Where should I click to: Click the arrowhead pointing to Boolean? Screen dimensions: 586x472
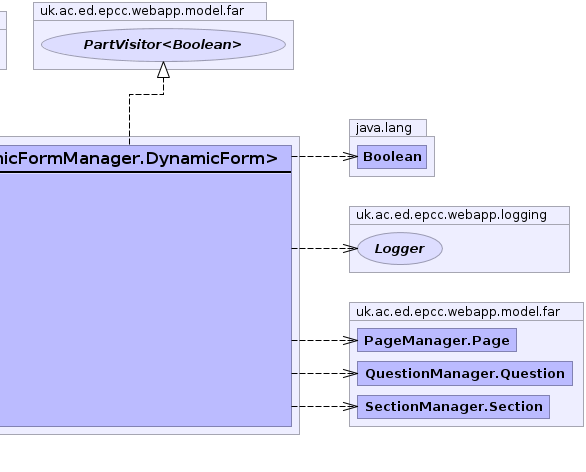point(350,157)
